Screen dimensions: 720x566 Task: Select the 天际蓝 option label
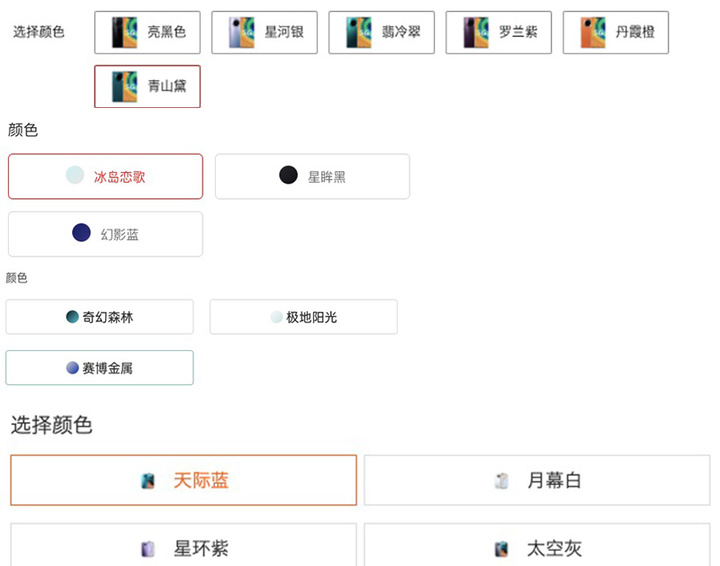201,481
